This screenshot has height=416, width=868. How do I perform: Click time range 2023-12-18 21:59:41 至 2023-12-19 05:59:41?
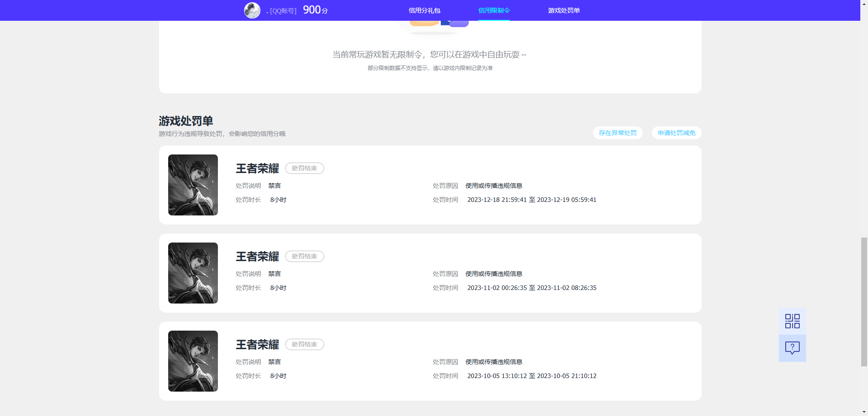tap(532, 200)
